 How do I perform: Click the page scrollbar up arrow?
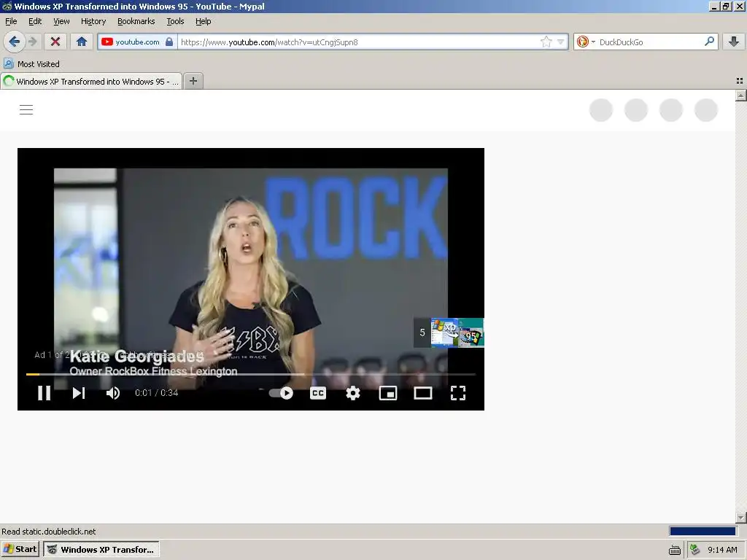(x=740, y=96)
